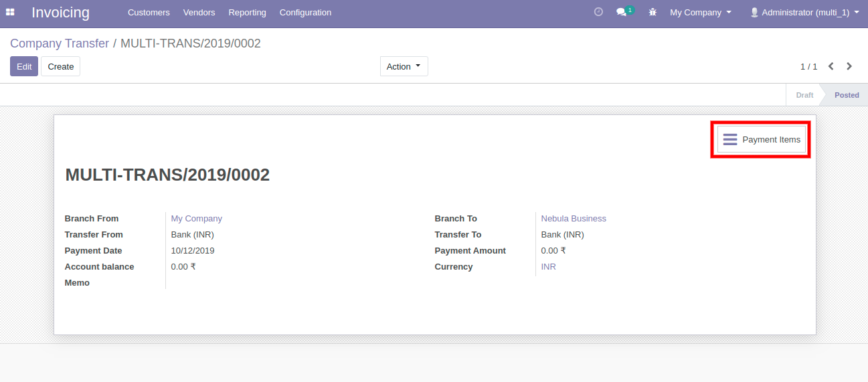Click the clock activities icon
The height and width of the screenshot is (382, 868).
pos(598,12)
